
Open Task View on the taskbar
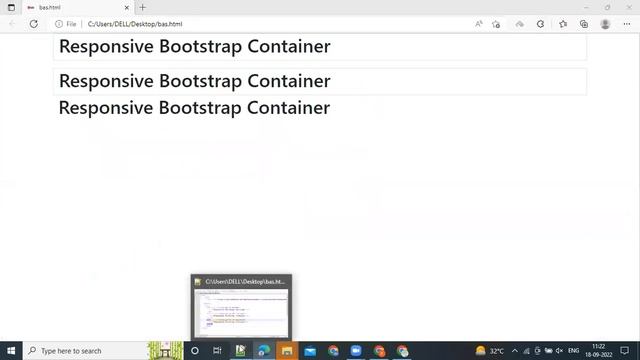coord(217,351)
